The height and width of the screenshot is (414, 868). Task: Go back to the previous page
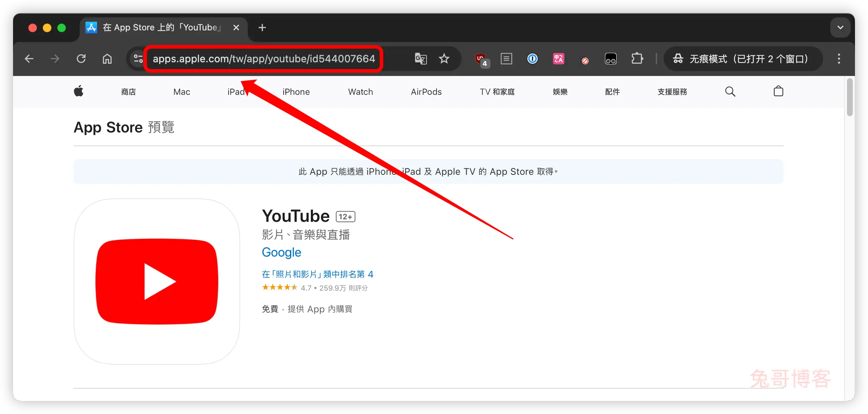(29, 59)
